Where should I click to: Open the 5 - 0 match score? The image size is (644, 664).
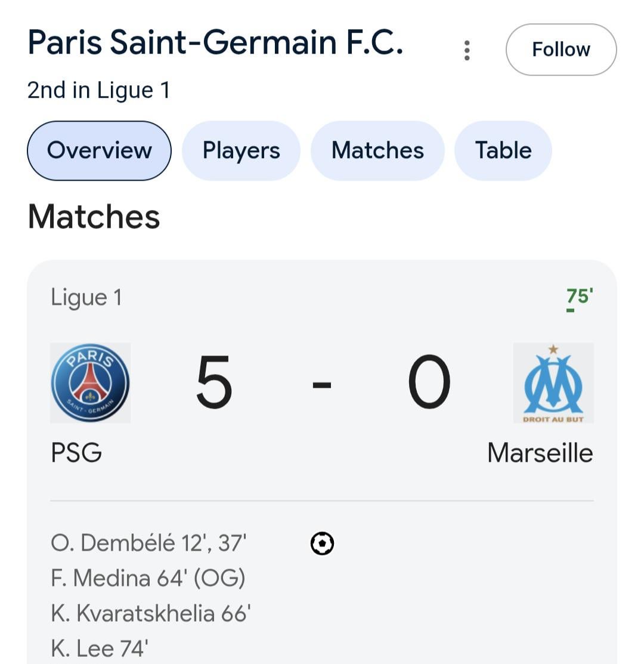click(322, 382)
